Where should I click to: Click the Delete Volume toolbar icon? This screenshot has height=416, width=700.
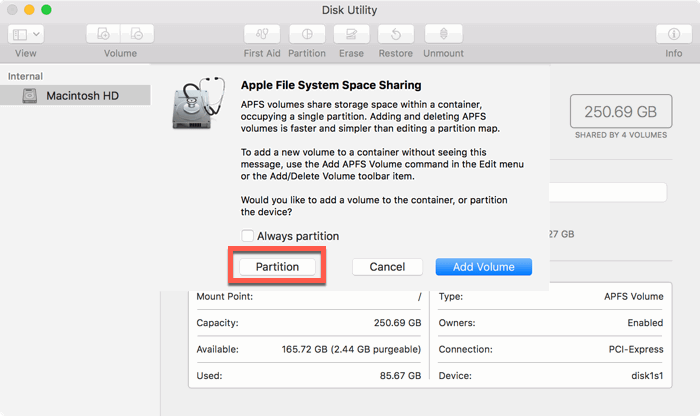pyautogui.click(x=137, y=34)
